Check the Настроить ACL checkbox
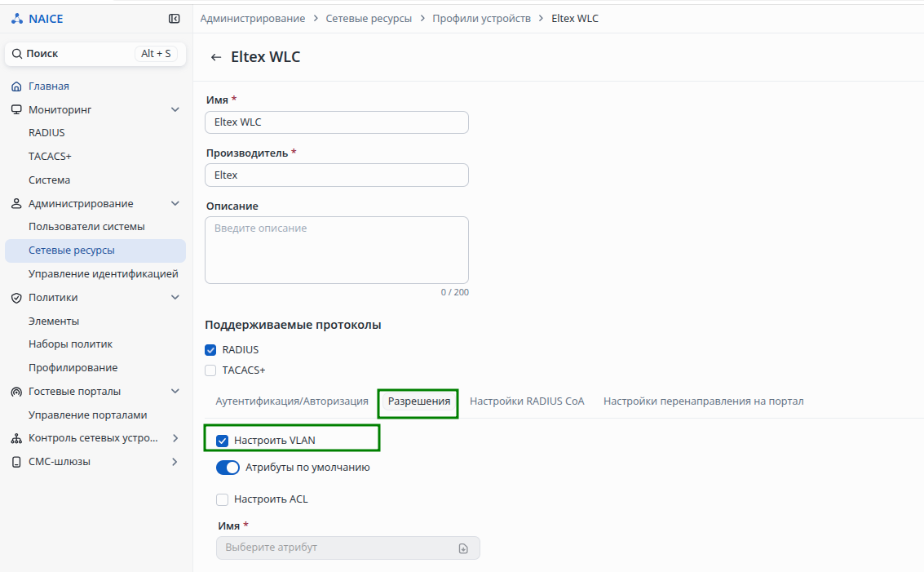Viewport: 924px width, 572px height. [222, 499]
